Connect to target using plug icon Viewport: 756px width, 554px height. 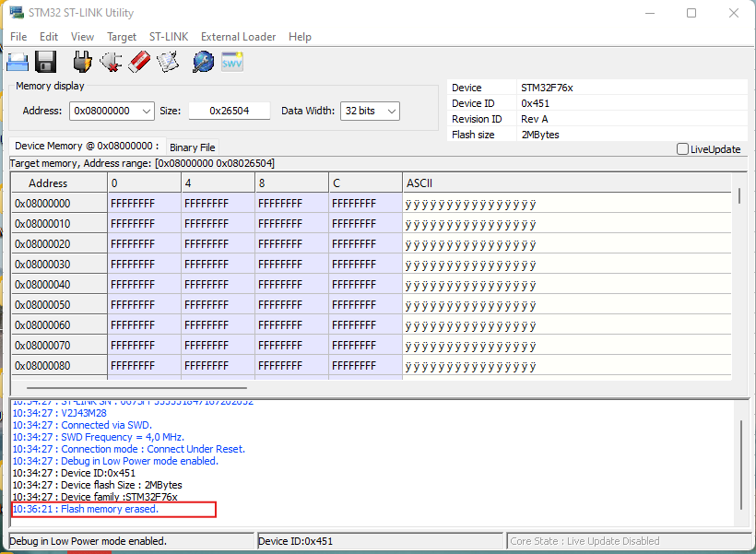click(x=82, y=63)
